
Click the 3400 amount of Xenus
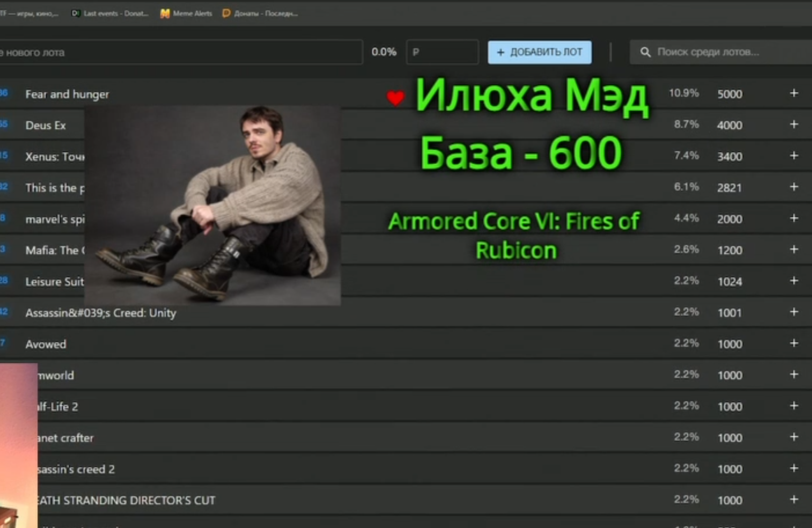click(x=729, y=157)
